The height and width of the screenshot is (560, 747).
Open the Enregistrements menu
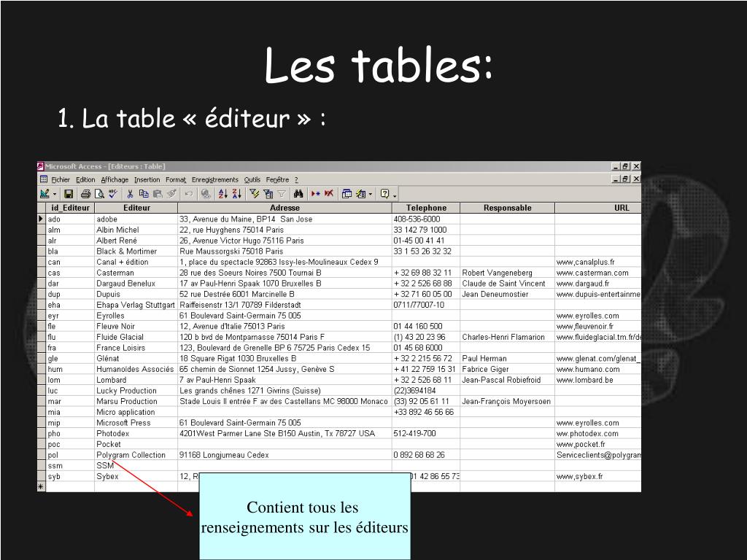point(215,180)
